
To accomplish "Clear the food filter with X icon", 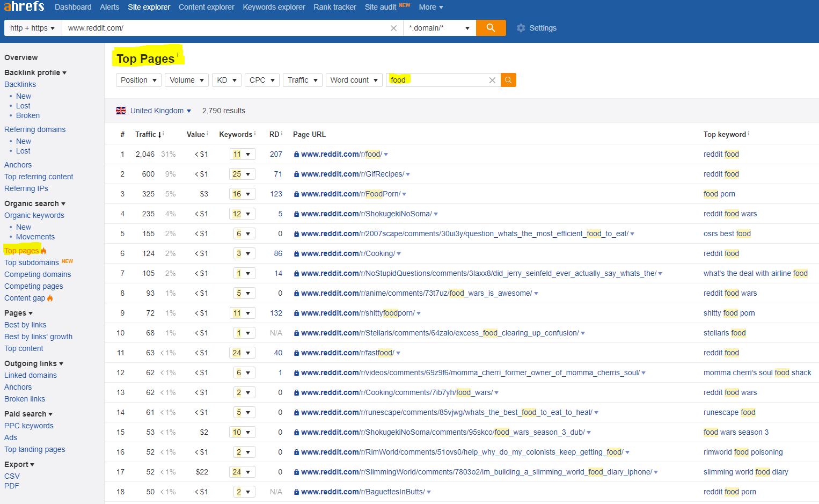I will (x=492, y=80).
